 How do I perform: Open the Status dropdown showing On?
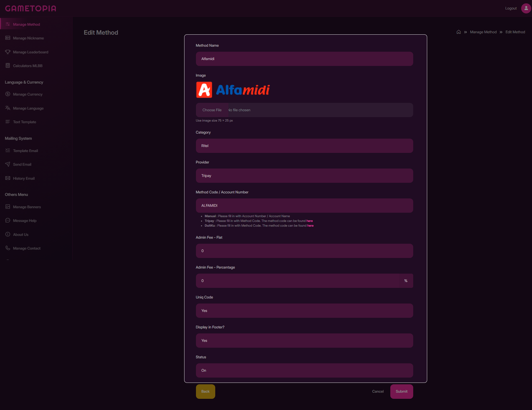pyautogui.click(x=304, y=371)
